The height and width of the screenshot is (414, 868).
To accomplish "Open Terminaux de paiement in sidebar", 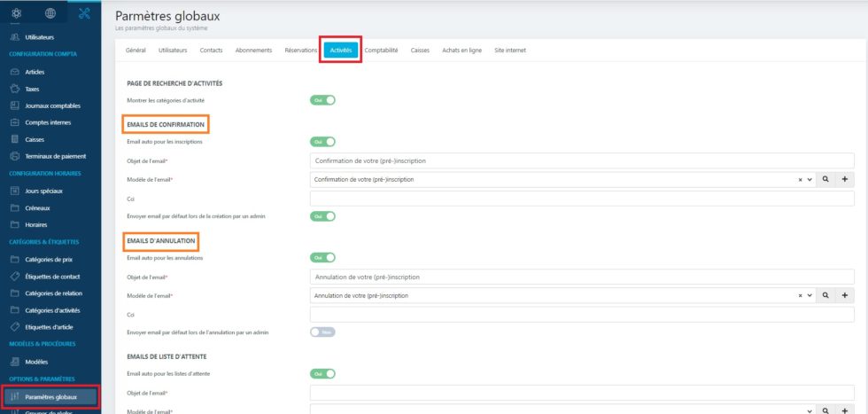I will (x=55, y=156).
